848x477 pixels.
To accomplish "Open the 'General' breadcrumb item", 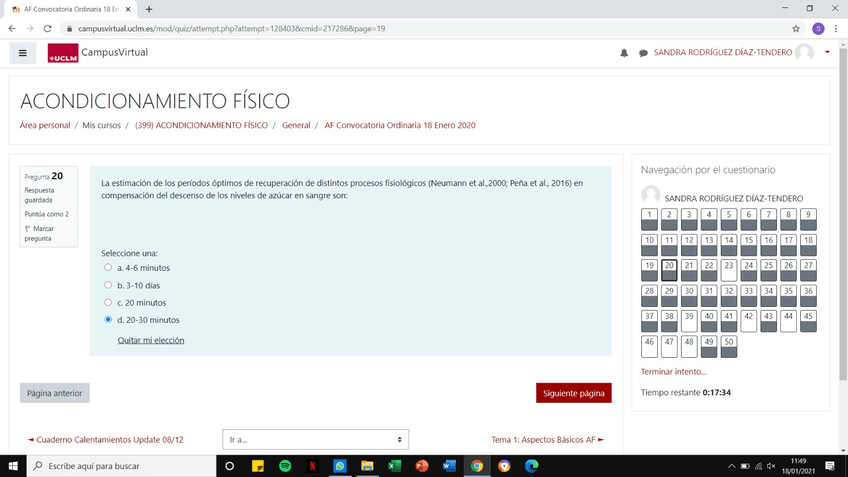I will (x=296, y=126).
